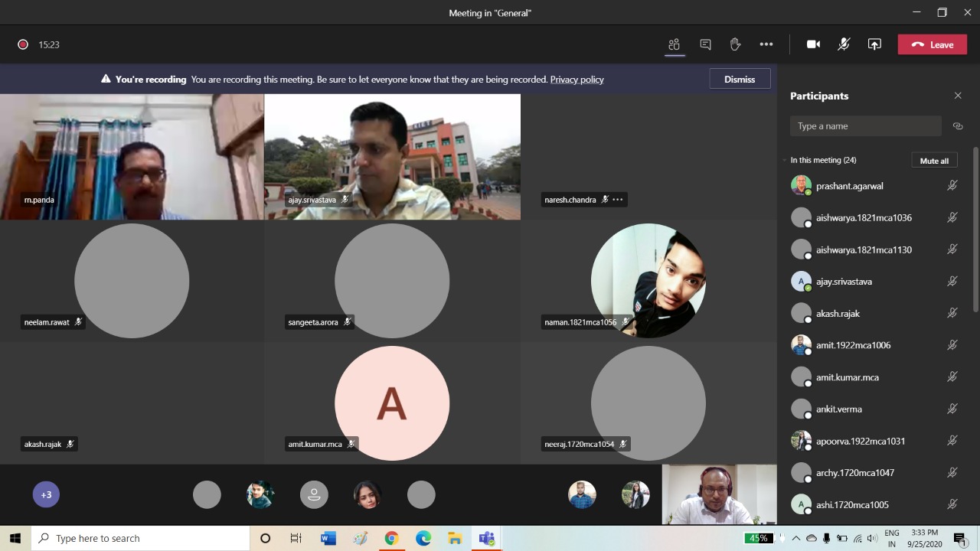Image resolution: width=980 pixels, height=551 pixels.
Task: Open Google Chrome from the taskbar
Action: (391, 538)
